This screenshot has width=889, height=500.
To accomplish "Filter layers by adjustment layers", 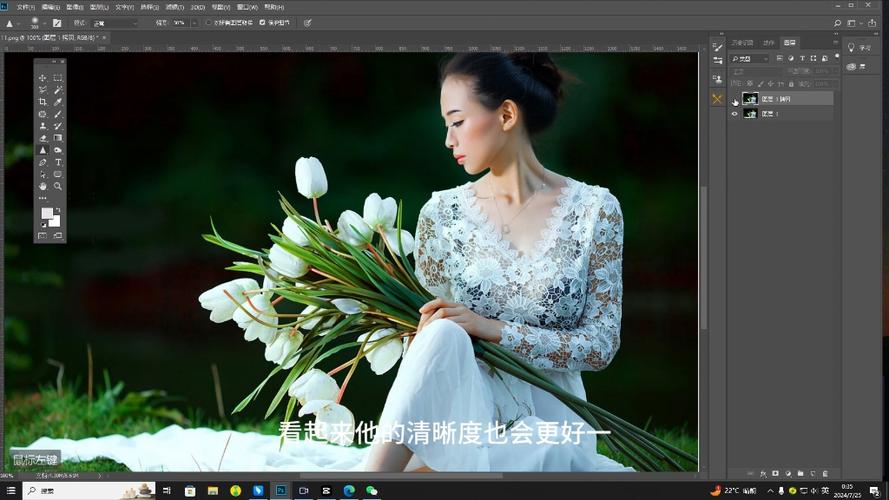I will pos(791,58).
